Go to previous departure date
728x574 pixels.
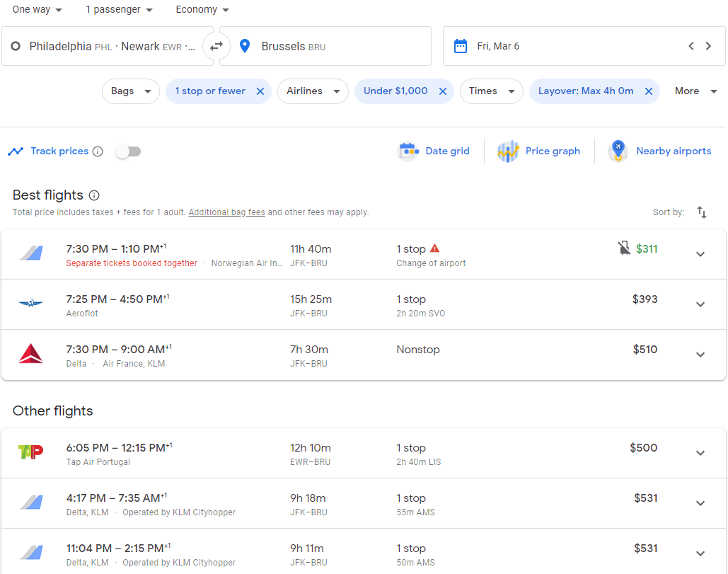691,46
